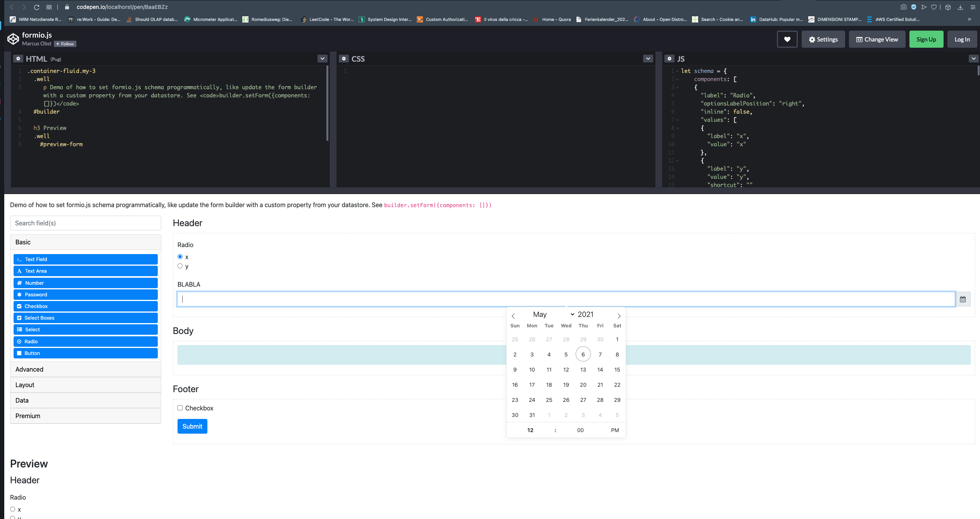
Task: Expand the CSS panel dropdown chevron
Action: pos(648,59)
